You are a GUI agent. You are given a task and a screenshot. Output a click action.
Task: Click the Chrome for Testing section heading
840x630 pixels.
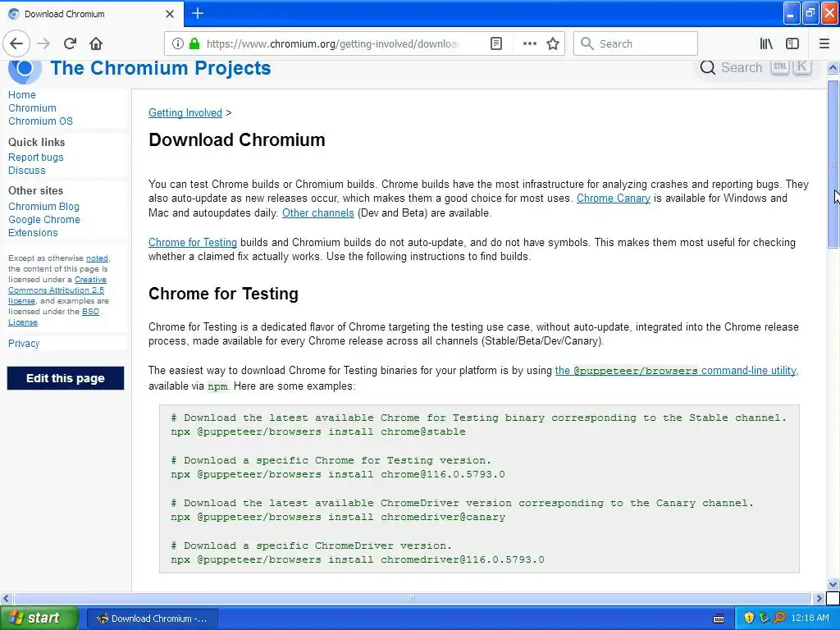click(x=223, y=294)
